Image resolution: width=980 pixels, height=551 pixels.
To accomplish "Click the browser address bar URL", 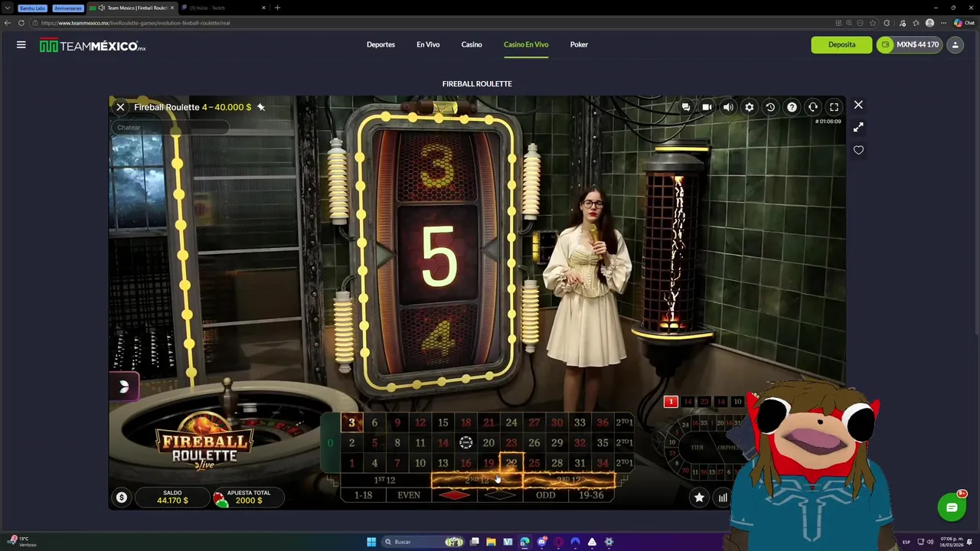I will [136, 23].
